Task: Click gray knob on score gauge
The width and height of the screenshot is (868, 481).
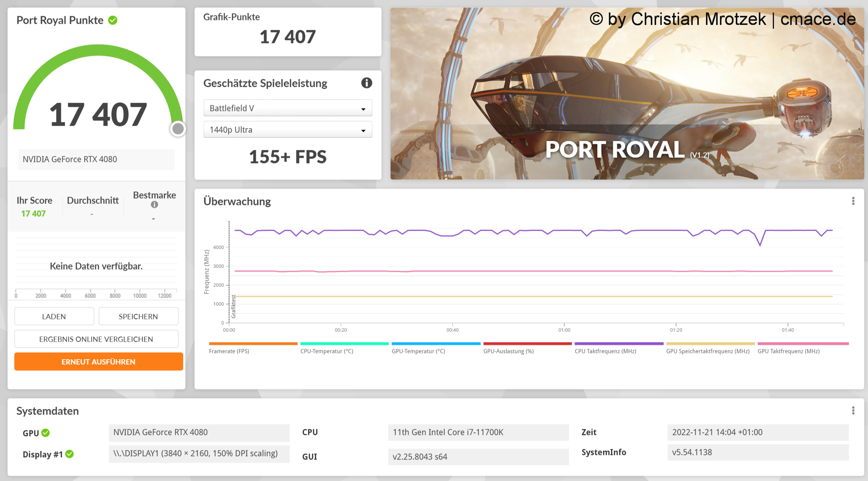Action: (178, 129)
